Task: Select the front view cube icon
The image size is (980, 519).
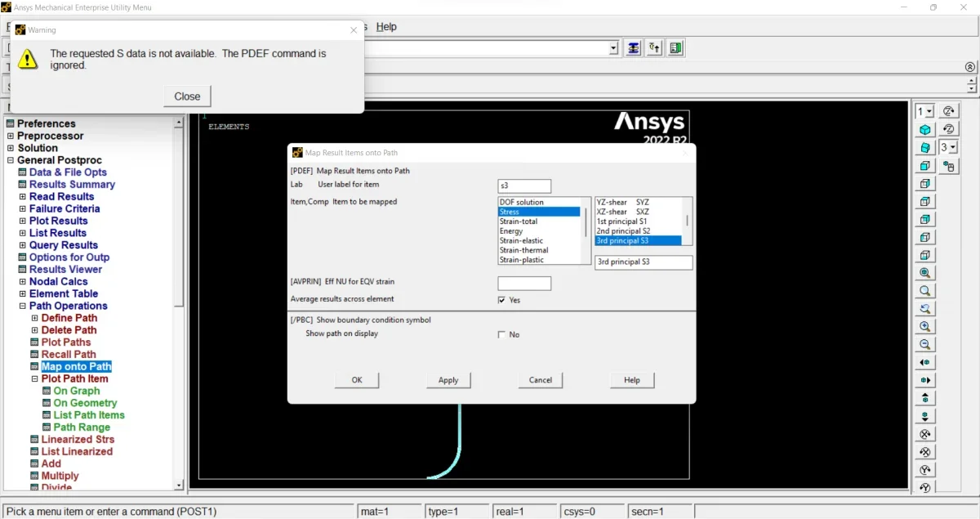Action: point(924,166)
